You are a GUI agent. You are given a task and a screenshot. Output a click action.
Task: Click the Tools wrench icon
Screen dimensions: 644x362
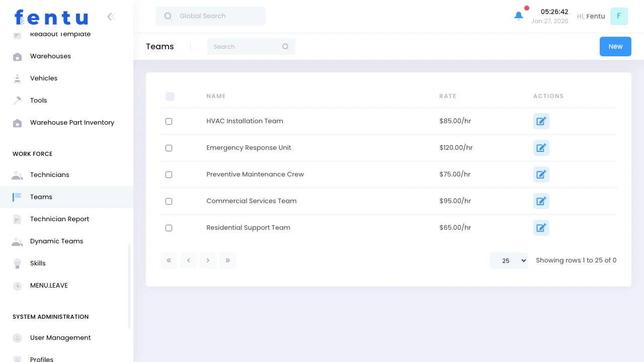pos(17,100)
